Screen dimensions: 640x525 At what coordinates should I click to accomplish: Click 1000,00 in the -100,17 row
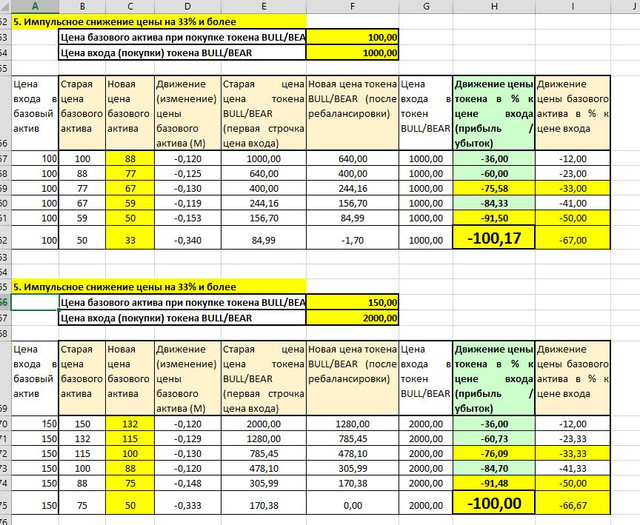tap(426, 238)
